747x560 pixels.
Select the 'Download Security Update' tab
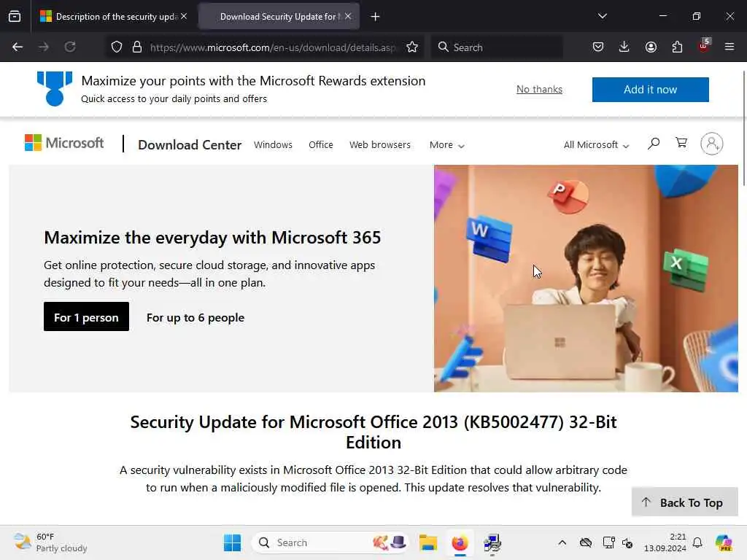279,16
